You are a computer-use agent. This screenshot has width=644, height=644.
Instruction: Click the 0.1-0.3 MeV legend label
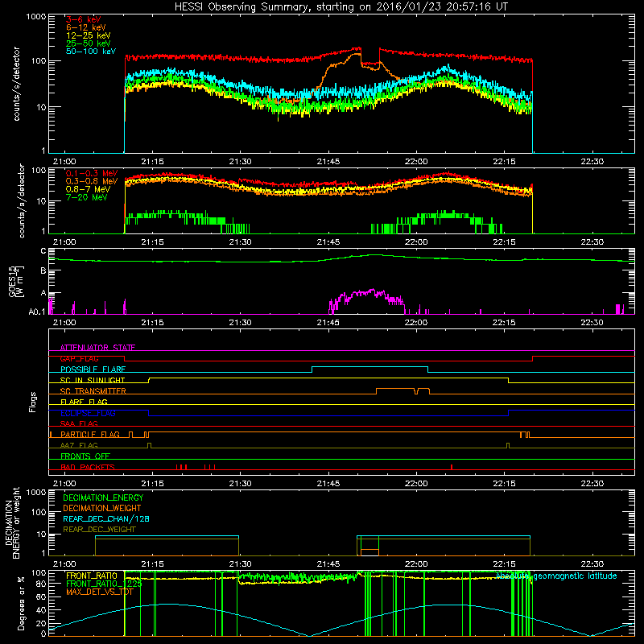tap(92, 173)
